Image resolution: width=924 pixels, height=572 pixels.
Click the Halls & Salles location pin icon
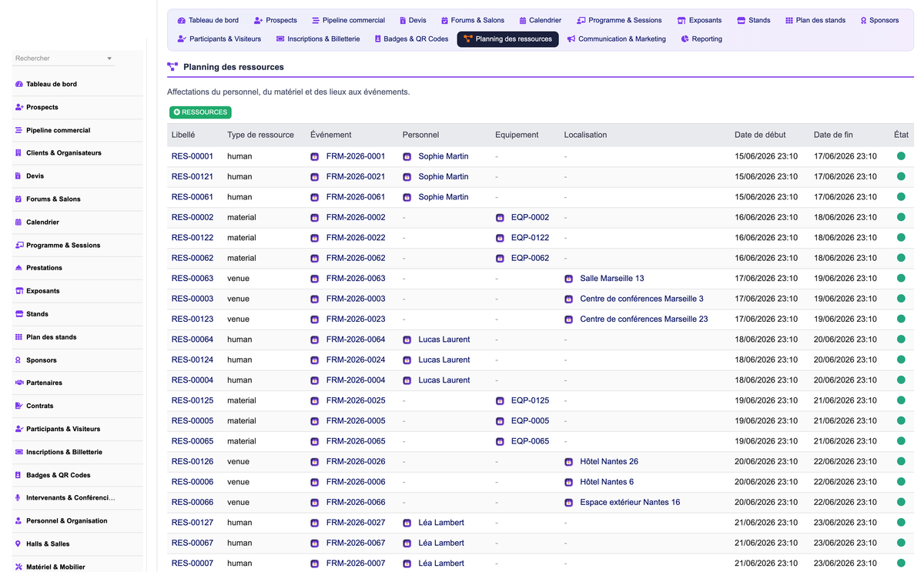coord(18,544)
